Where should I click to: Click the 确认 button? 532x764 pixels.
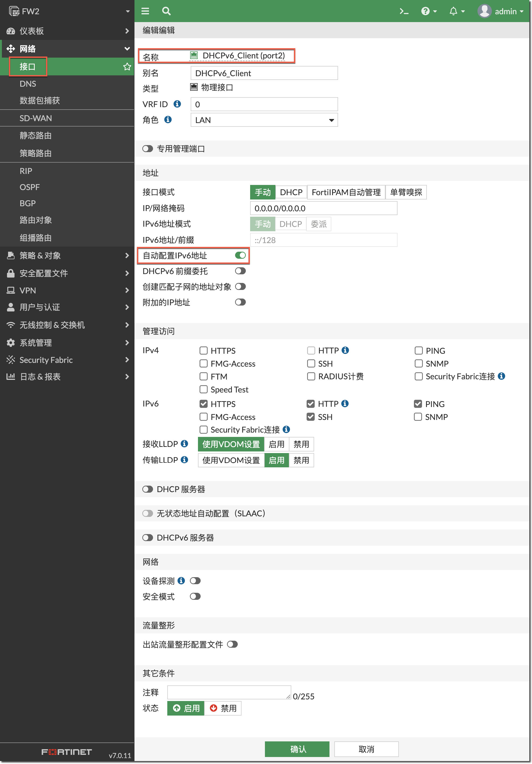[x=297, y=749]
